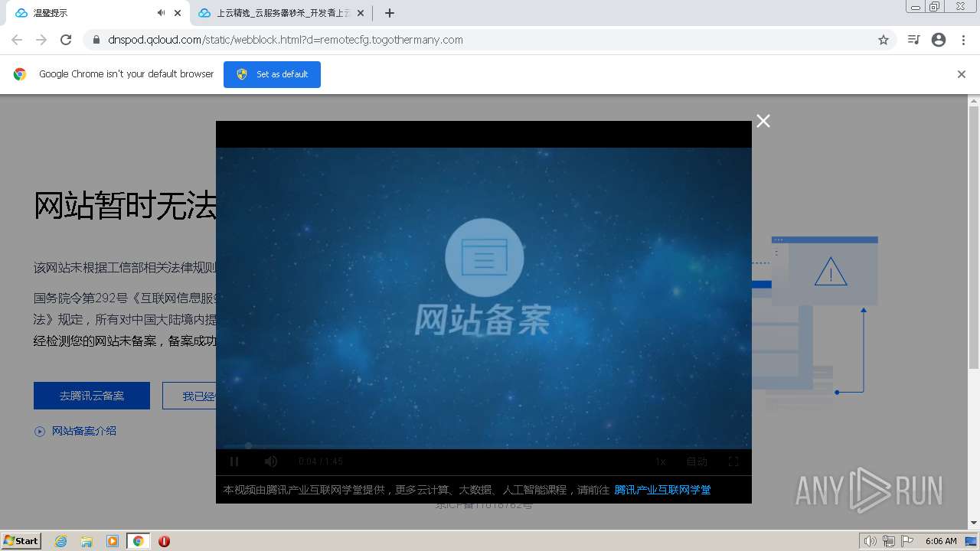Screen dimensions: 980x551
Task: Click the show desktop icon in the tray
Action: tap(971, 541)
